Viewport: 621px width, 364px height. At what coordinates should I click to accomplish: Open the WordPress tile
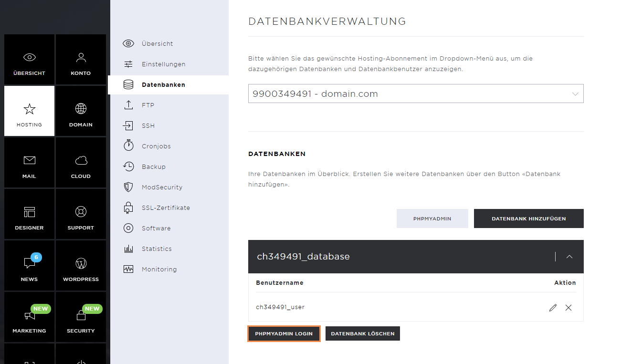[x=81, y=265]
